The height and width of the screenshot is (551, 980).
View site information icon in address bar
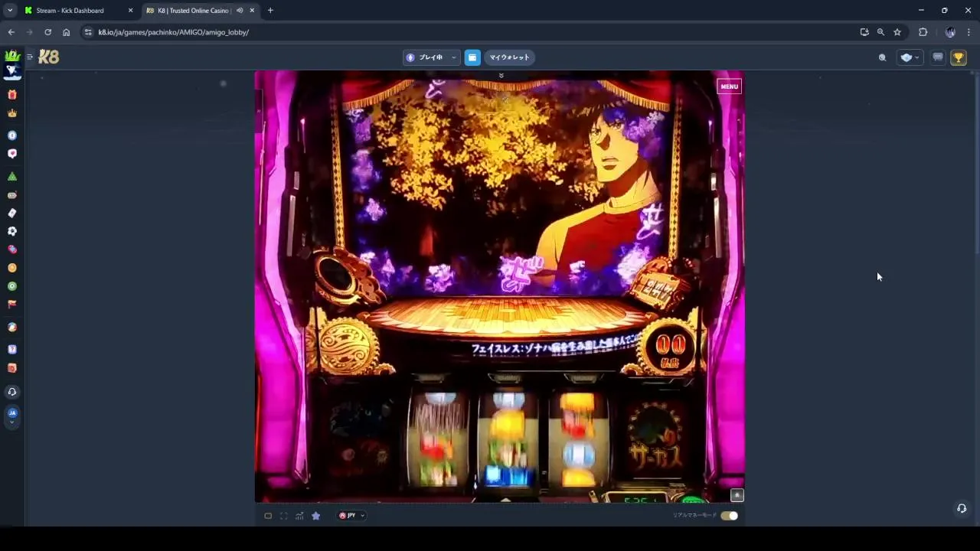click(x=88, y=32)
